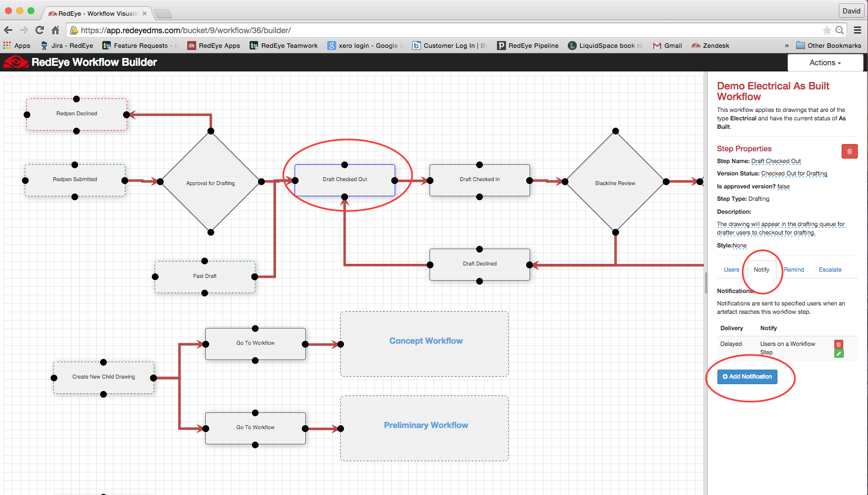Select the Approval for Drafting decision diamond
The width and height of the screenshot is (868, 495).
pos(211,182)
